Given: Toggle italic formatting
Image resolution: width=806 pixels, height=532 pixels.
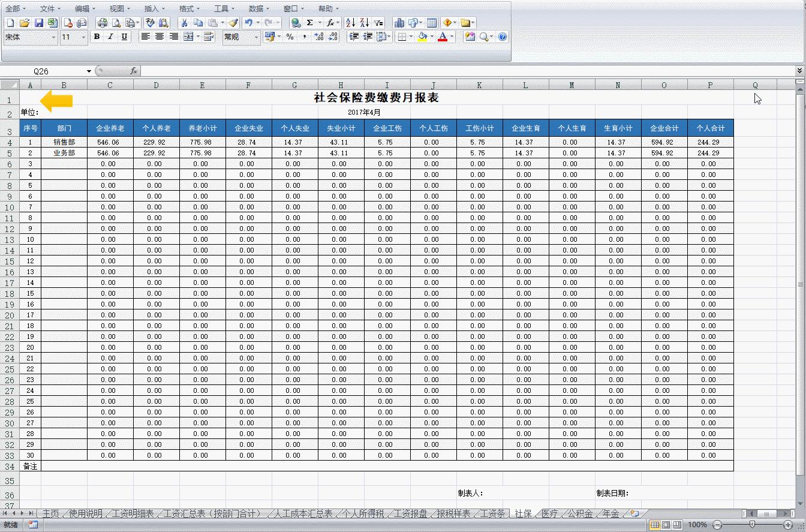Looking at the screenshot, I should pos(110,37).
